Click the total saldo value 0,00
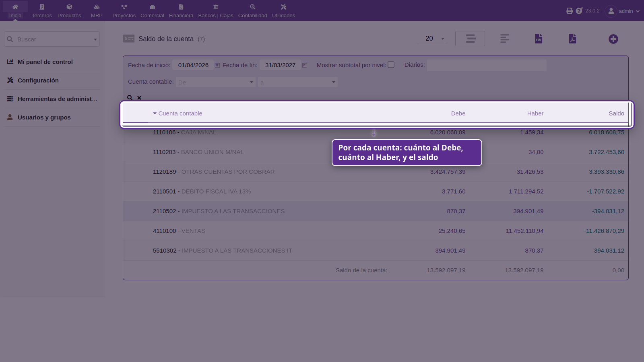The height and width of the screenshot is (362, 644). (x=618, y=270)
